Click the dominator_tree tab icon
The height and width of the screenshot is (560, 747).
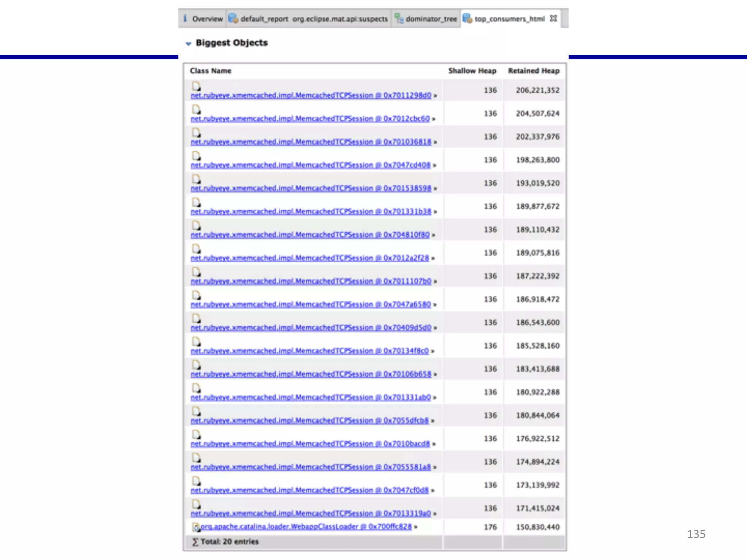399,18
